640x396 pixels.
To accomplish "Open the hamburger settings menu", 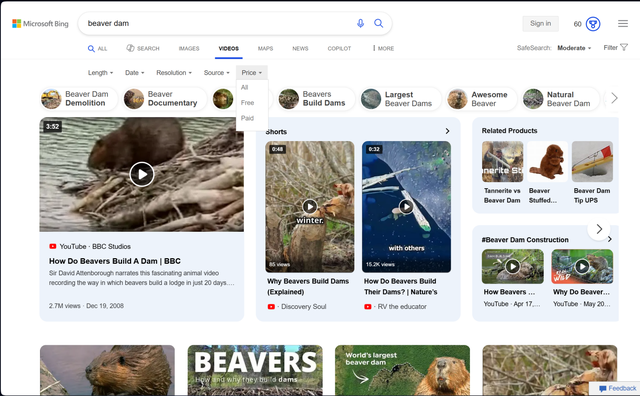I will pos(623,24).
